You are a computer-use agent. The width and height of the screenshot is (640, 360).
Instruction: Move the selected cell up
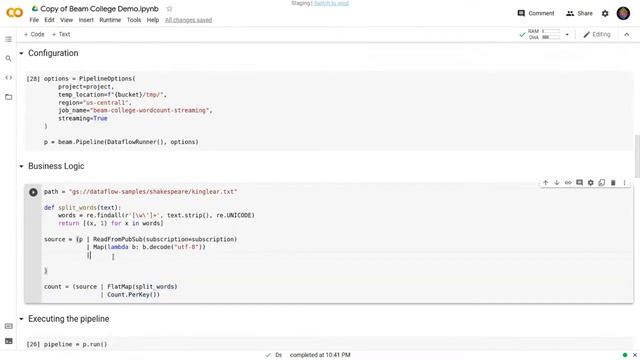click(545, 183)
